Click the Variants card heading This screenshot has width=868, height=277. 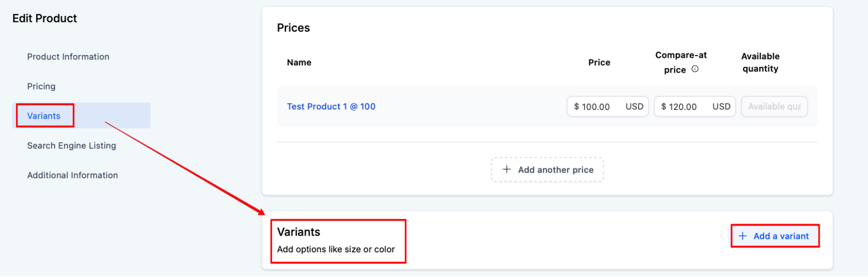[299, 232]
